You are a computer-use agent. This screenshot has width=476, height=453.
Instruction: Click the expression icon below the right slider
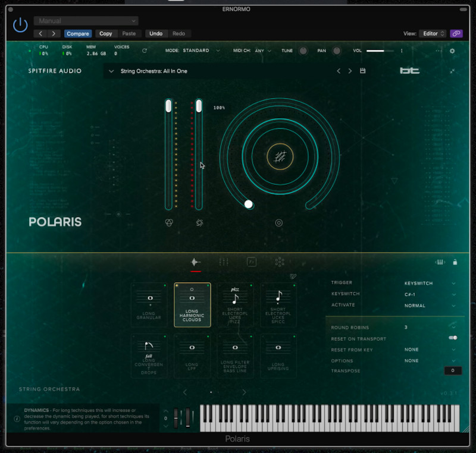199,223
